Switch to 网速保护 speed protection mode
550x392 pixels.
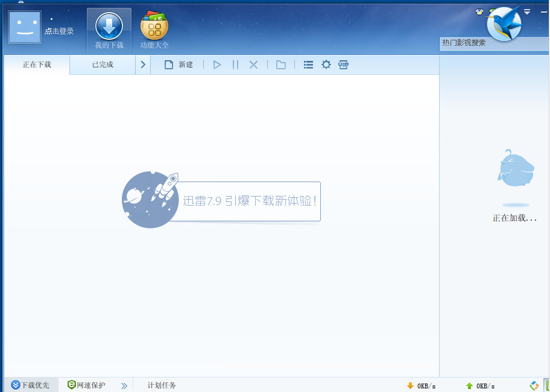(89, 385)
